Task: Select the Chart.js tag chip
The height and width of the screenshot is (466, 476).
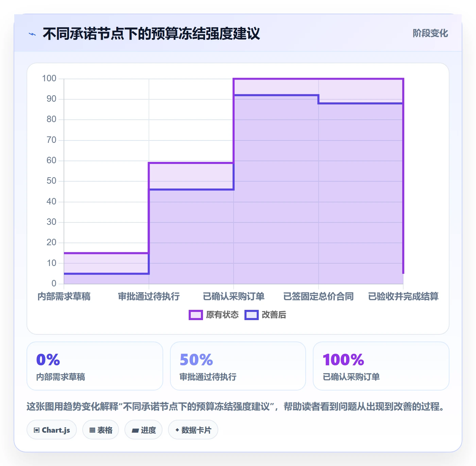Action: click(52, 430)
